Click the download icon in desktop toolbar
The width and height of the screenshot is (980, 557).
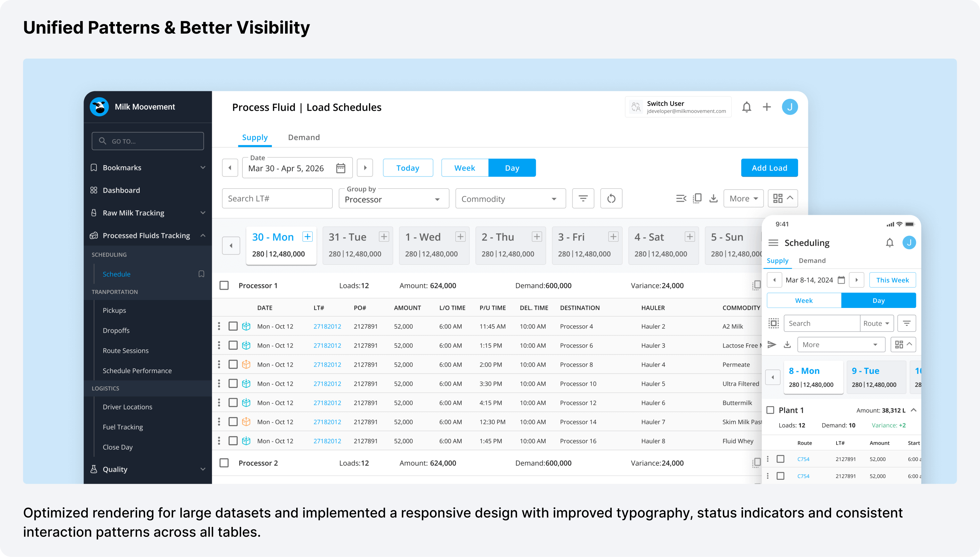[713, 198]
